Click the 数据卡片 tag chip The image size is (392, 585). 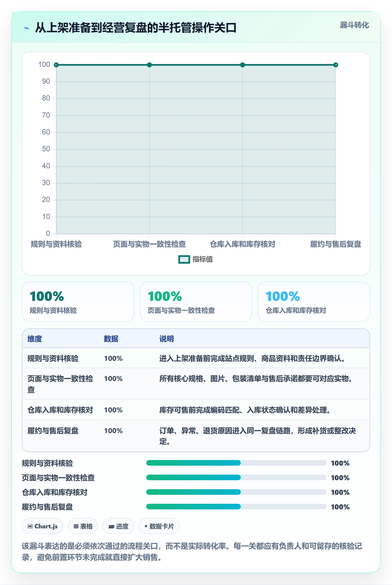pyautogui.click(x=159, y=526)
